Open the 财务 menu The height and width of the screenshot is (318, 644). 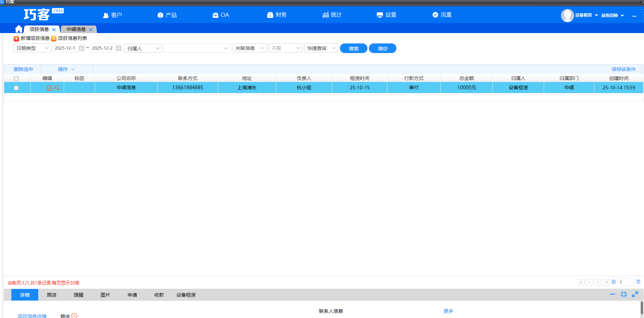point(277,15)
